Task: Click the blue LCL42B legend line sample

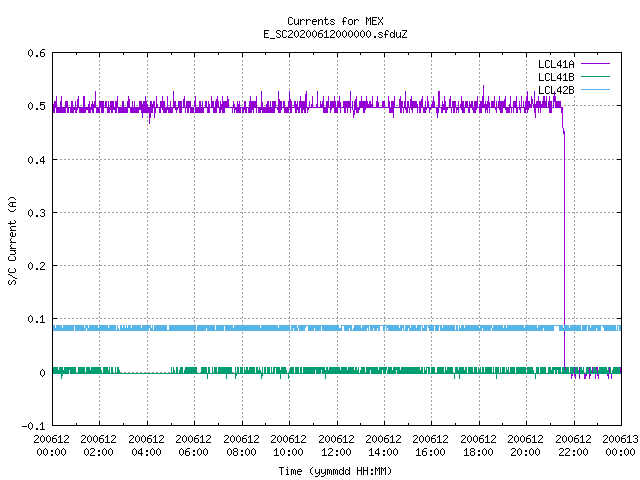Action: pos(595,89)
